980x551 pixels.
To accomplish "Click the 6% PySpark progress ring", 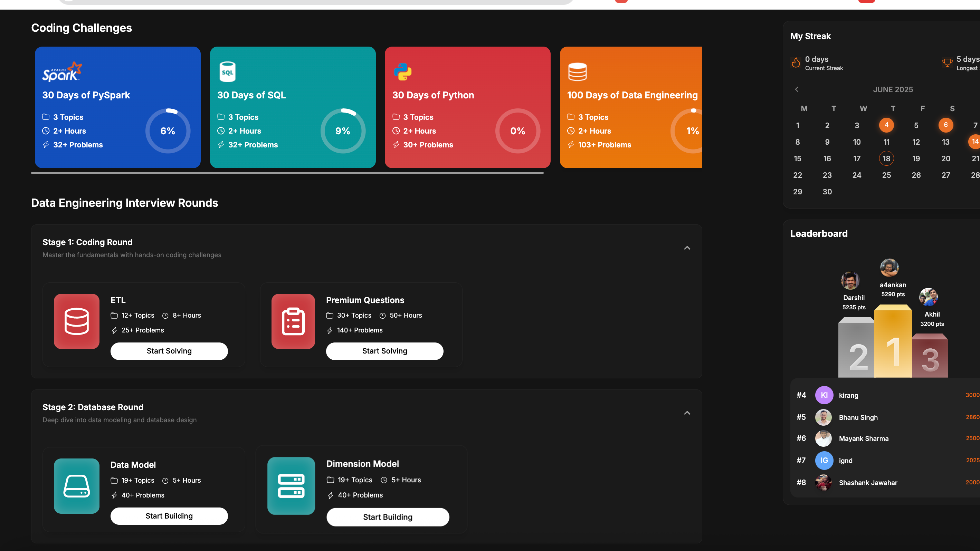I will point(168,131).
